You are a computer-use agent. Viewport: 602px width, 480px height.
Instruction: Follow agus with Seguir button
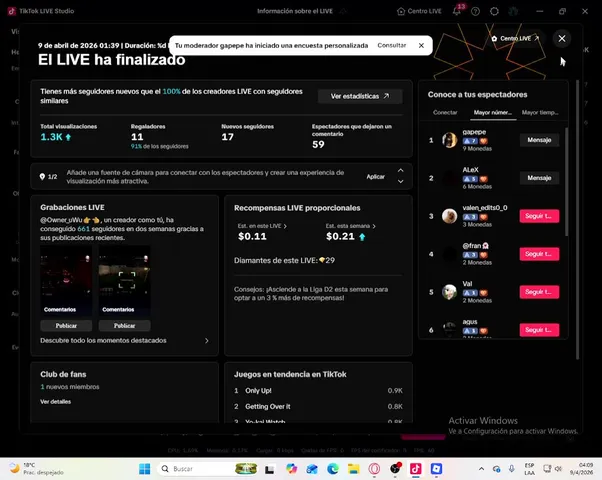tap(539, 330)
